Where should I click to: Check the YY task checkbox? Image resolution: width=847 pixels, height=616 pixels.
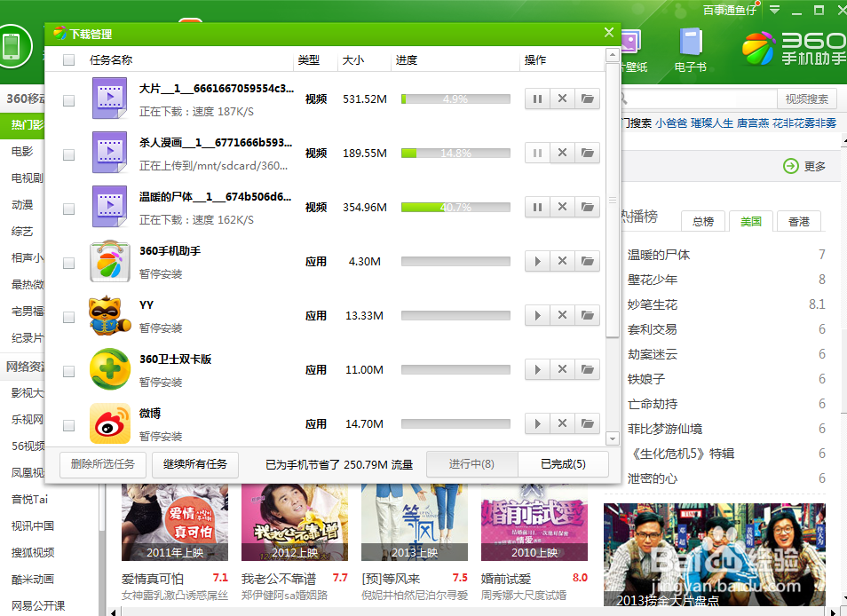(68, 317)
